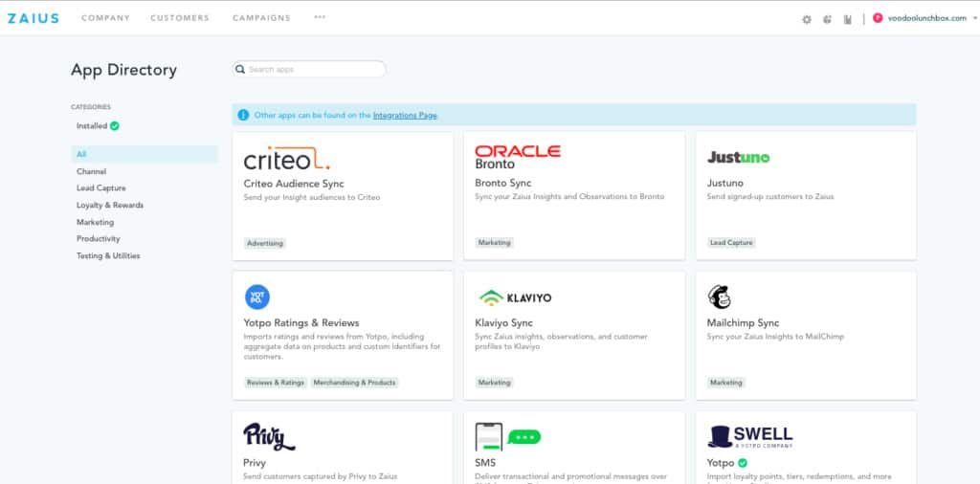The width and height of the screenshot is (980, 484).
Task: Open Mailchimp Sync app title
Action: click(743, 323)
